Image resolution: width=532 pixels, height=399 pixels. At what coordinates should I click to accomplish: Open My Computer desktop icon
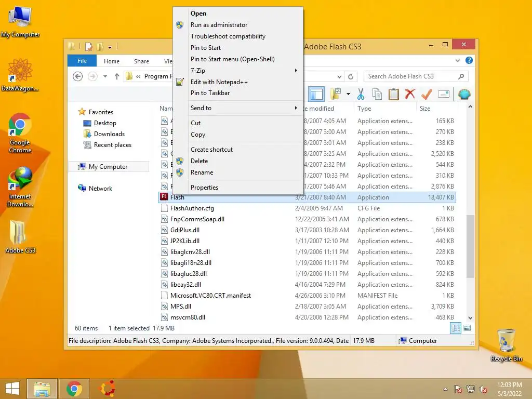coord(20,21)
